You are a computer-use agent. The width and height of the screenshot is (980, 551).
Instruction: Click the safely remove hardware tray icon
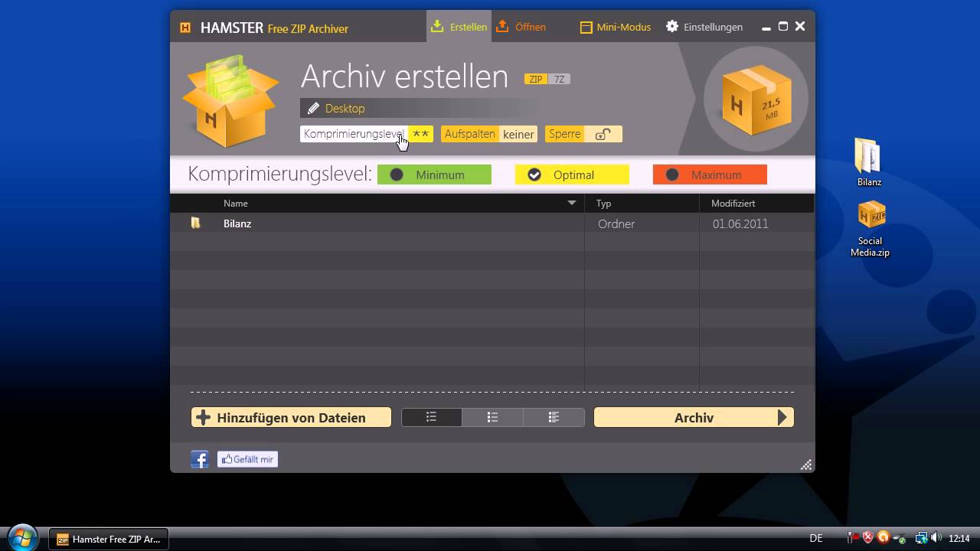[900, 538]
